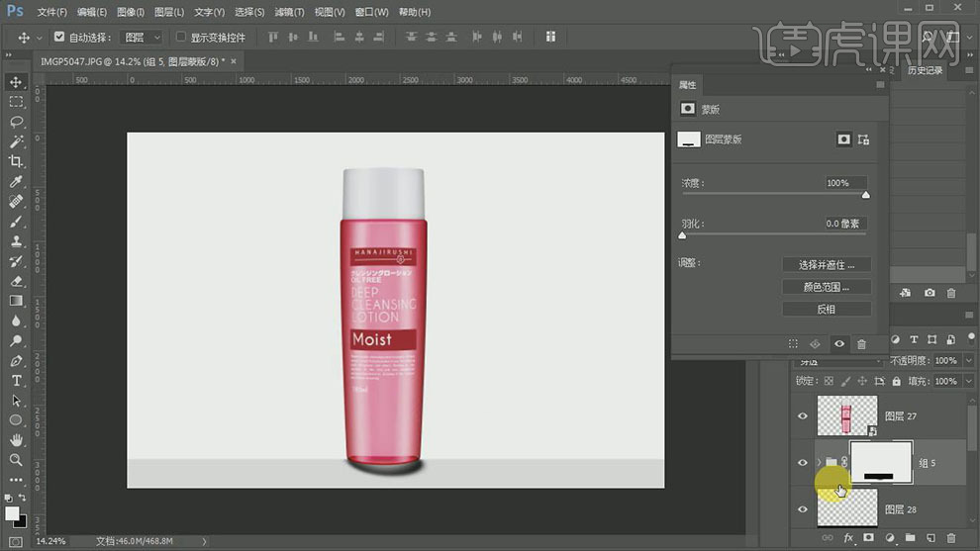980x551 pixels.
Task: Select the Zoom tool in toolbar
Action: click(17, 460)
